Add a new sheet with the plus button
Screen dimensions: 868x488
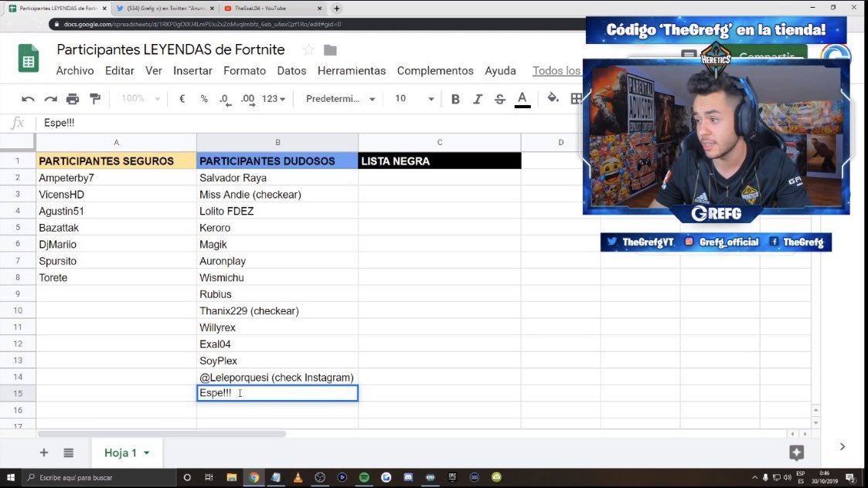coord(44,452)
